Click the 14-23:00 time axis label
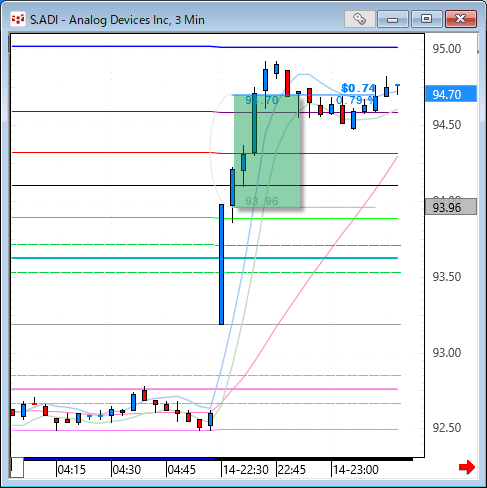The height and width of the screenshot is (488, 487). coord(355,470)
